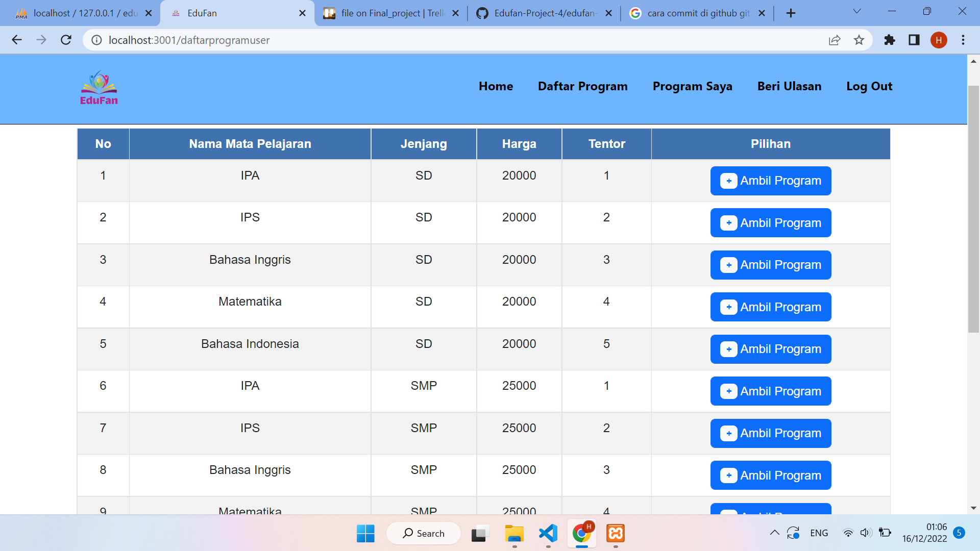The height and width of the screenshot is (551, 980).
Task: Click the plus icon inside IPA's Ambil Program button
Action: tap(729, 181)
